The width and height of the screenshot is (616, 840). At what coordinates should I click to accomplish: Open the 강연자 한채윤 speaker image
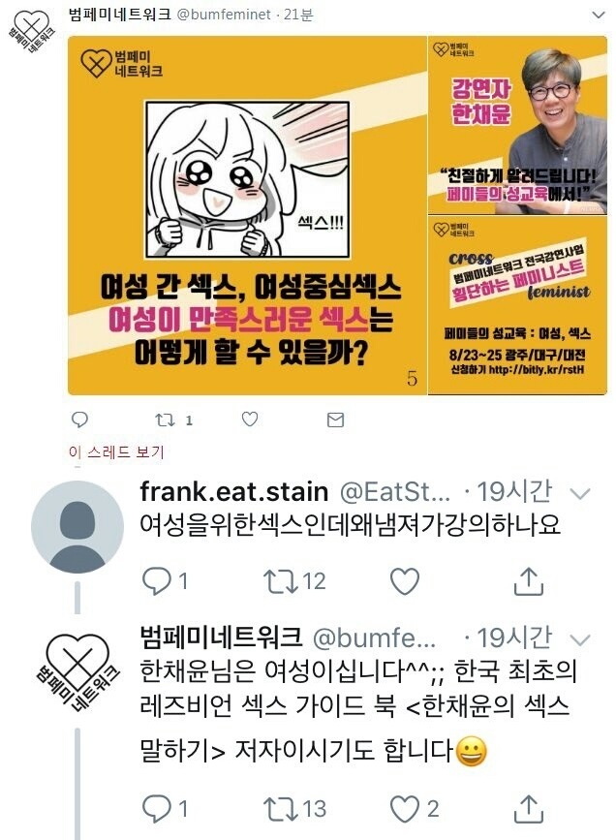pos(517,125)
